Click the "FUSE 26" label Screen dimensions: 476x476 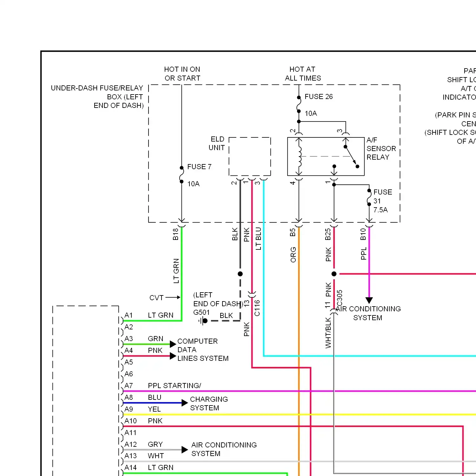tap(319, 96)
